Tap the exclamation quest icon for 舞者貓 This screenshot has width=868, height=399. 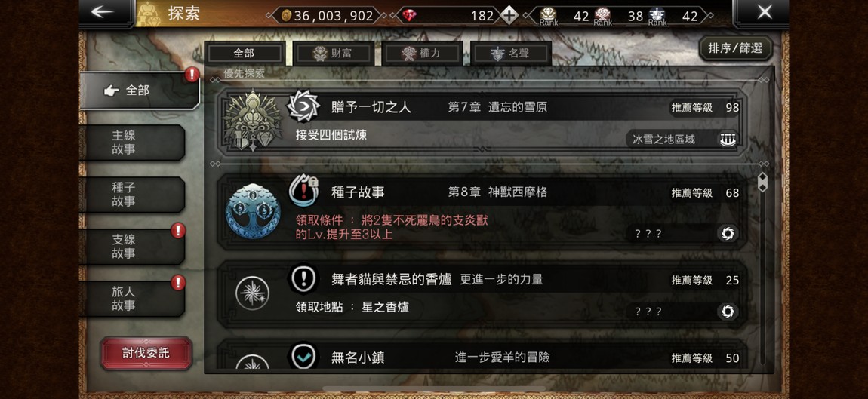pyautogui.click(x=303, y=278)
